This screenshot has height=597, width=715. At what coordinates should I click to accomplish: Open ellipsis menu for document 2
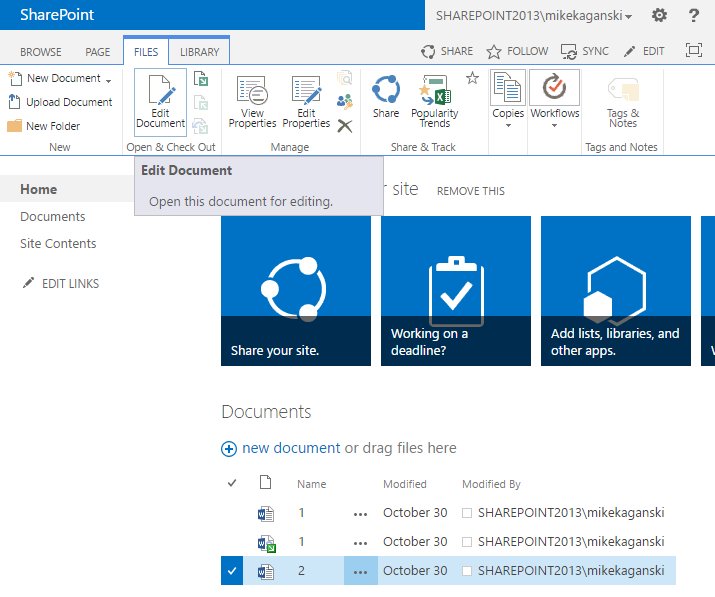pyautogui.click(x=360, y=571)
